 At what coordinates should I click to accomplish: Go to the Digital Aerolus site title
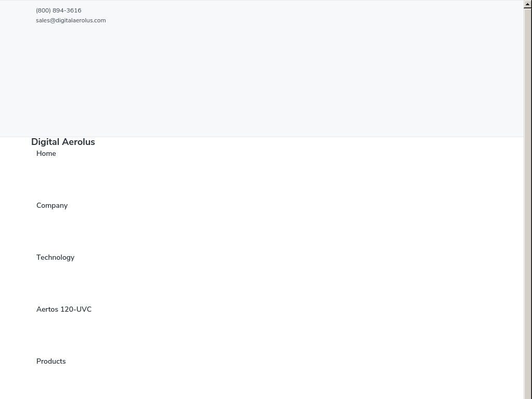coord(63,142)
